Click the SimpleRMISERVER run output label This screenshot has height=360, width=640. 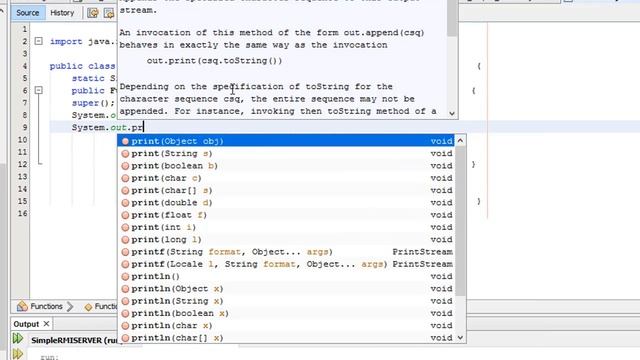point(74,340)
